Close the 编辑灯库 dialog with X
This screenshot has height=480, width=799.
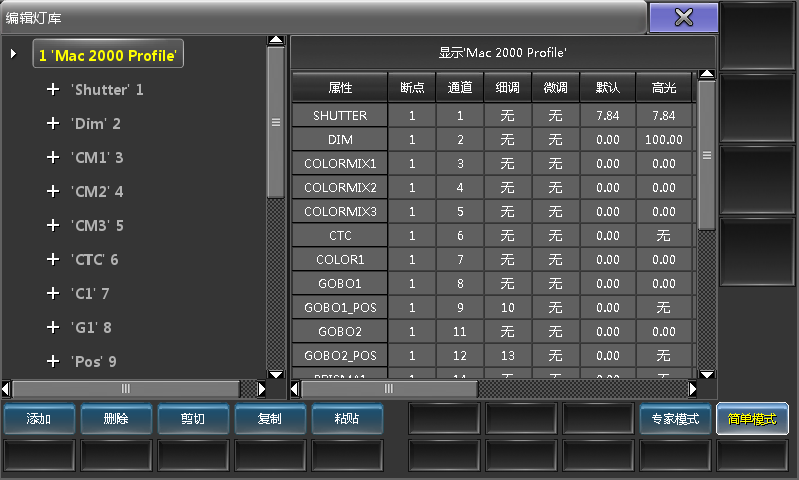click(683, 18)
